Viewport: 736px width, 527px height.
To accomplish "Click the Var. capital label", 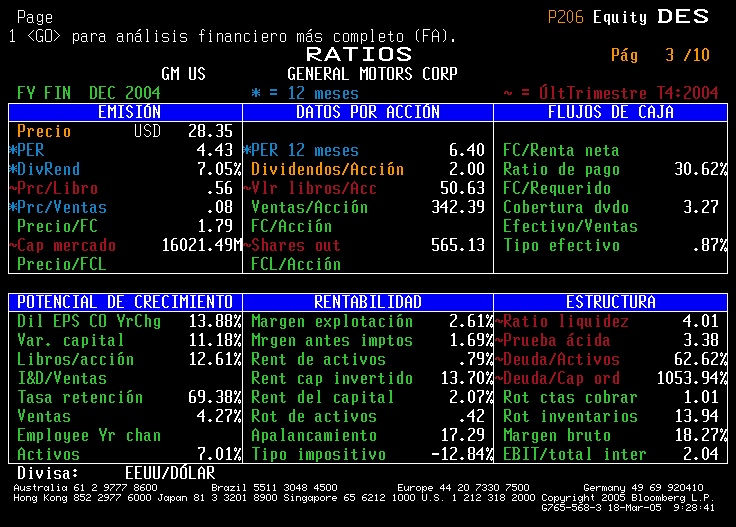I will coord(70,340).
